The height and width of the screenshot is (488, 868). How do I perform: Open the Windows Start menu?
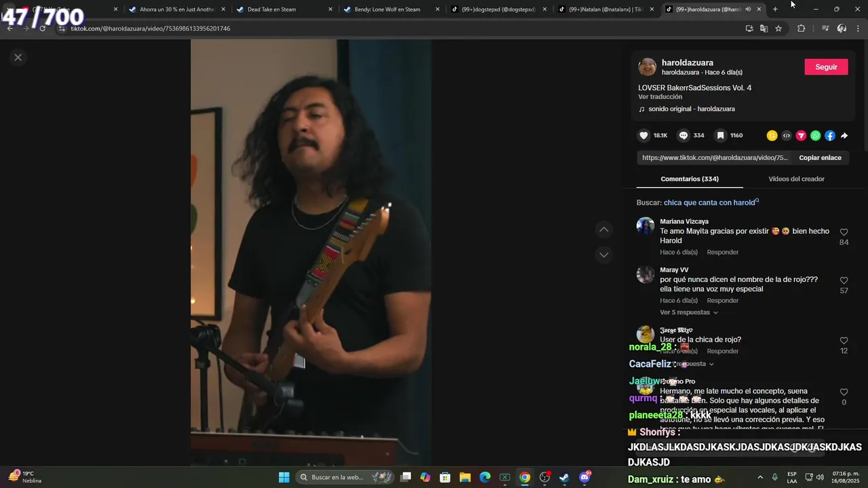coord(284,477)
